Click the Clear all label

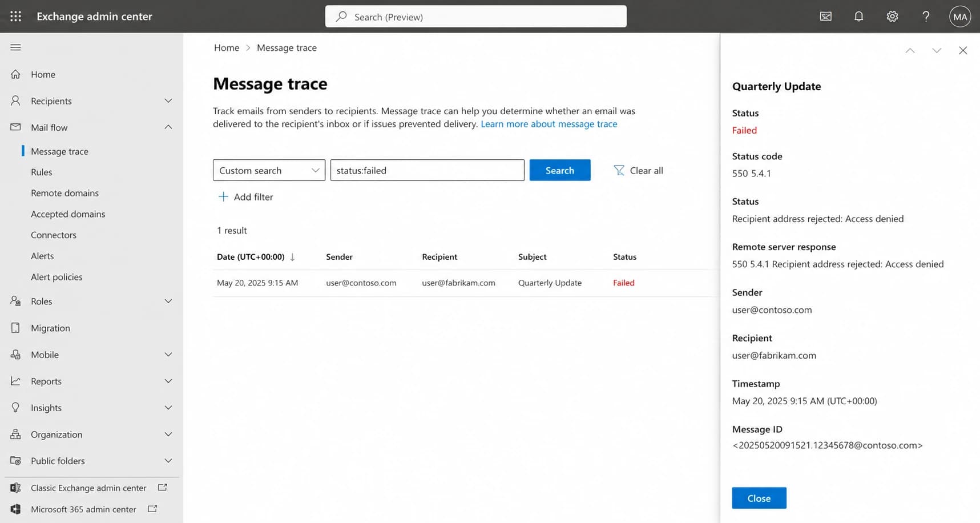(x=646, y=170)
